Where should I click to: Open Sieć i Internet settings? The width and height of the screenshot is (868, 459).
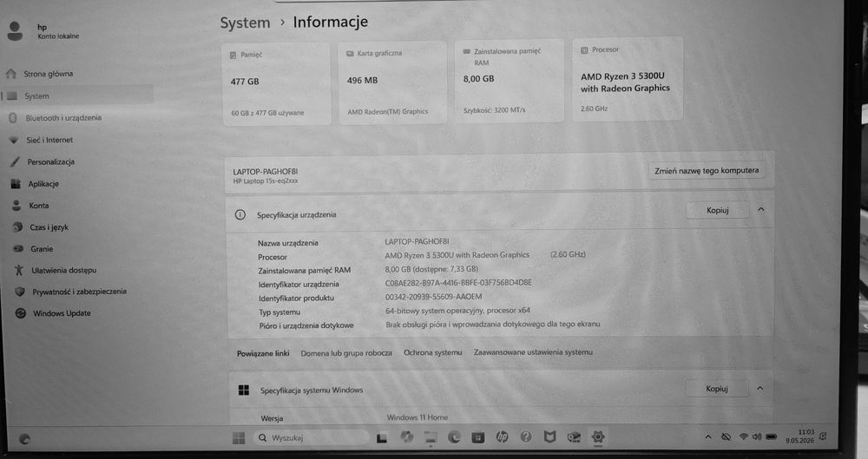(49, 140)
